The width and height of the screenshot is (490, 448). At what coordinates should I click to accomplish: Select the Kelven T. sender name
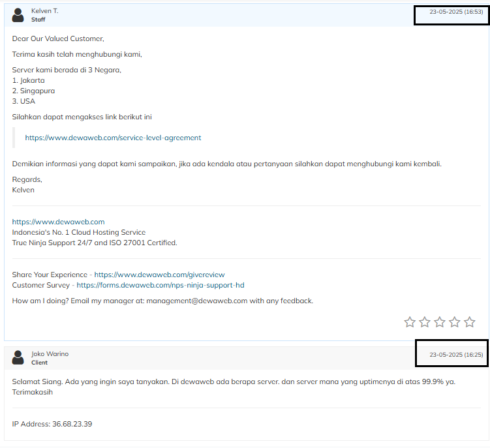point(44,11)
